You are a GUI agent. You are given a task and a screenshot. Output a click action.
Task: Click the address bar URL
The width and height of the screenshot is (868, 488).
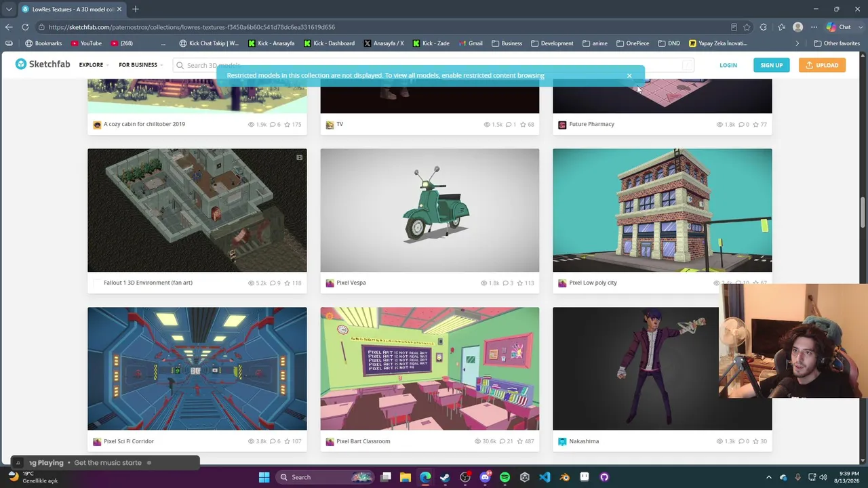point(192,27)
